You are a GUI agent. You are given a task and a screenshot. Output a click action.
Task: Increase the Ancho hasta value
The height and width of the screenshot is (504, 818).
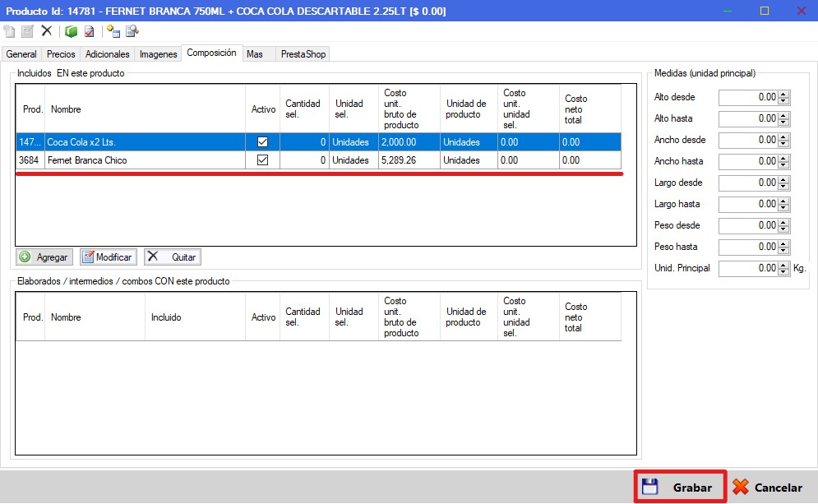(783, 159)
